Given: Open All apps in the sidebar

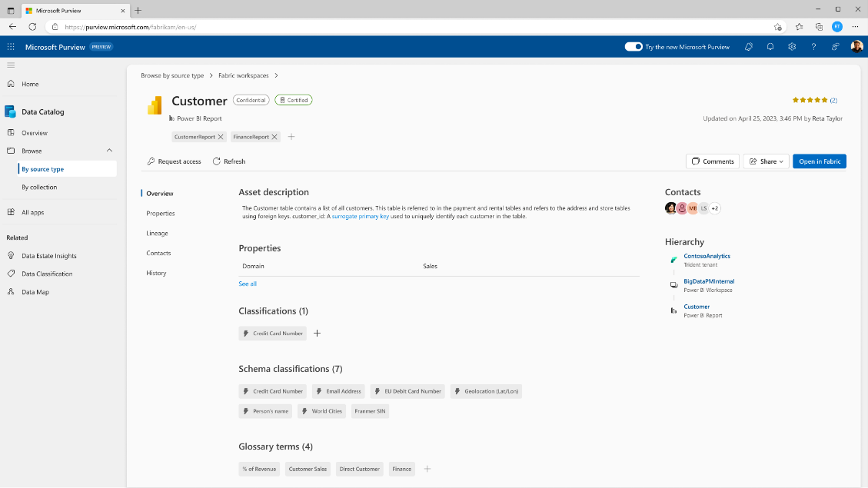Looking at the screenshot, I should click(x=32, y=212).
